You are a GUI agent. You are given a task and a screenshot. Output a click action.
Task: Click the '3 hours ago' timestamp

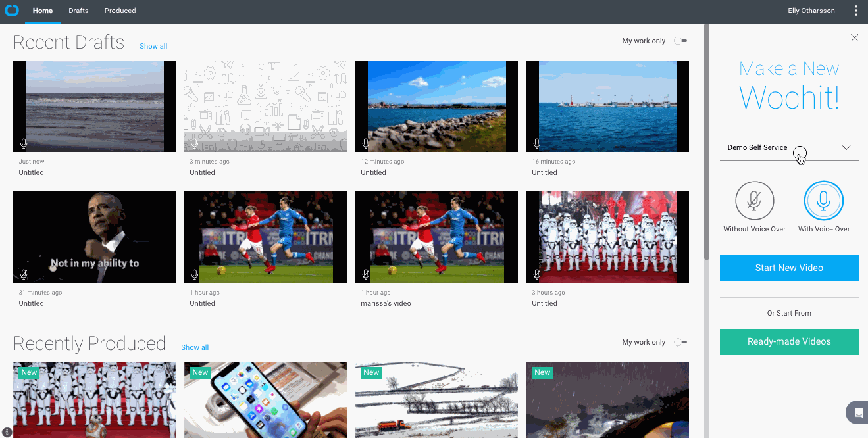pyautogui.click(x=548, y=293)
